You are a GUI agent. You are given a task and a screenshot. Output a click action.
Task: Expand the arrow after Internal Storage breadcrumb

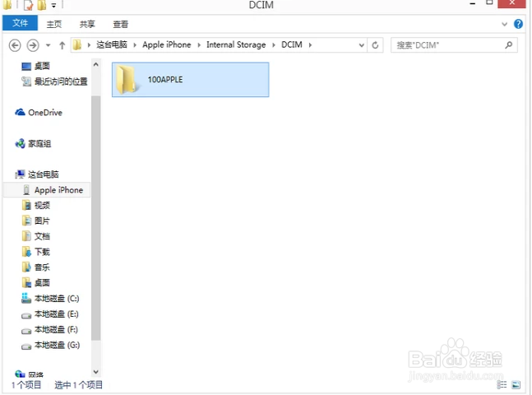click(x=274, y=45)
